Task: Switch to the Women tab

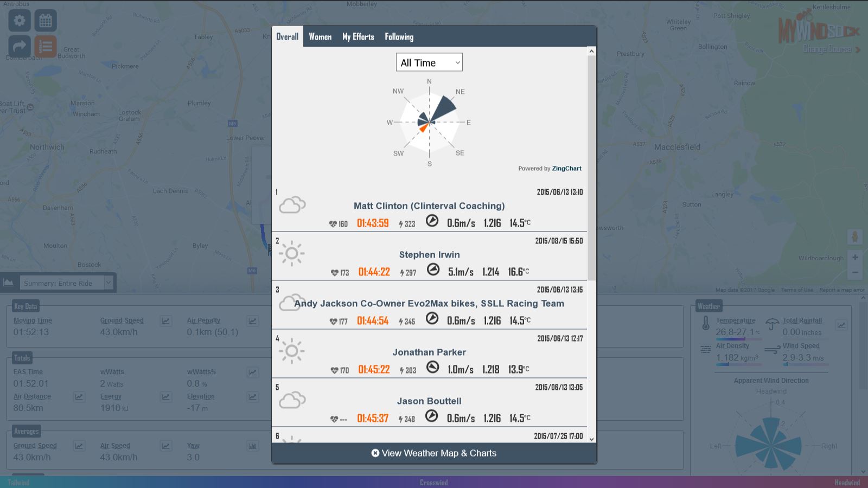Action: point(320,36)
